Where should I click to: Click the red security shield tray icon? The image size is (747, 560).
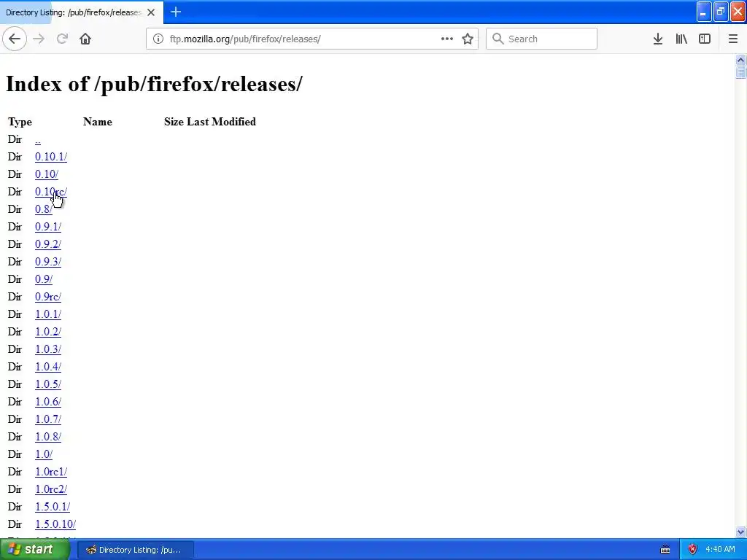(x=693, y=550)
